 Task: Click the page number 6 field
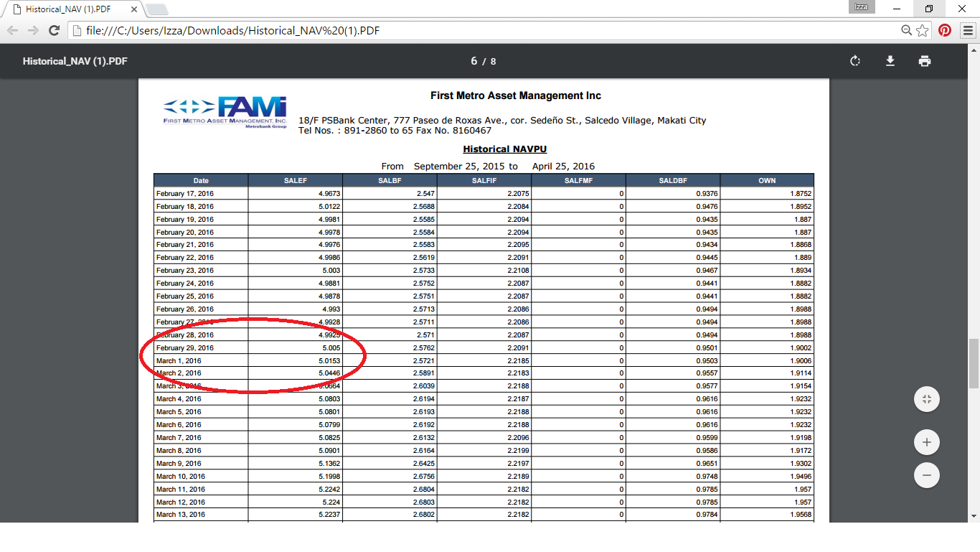pyautogui.click(x=474, y=61)
